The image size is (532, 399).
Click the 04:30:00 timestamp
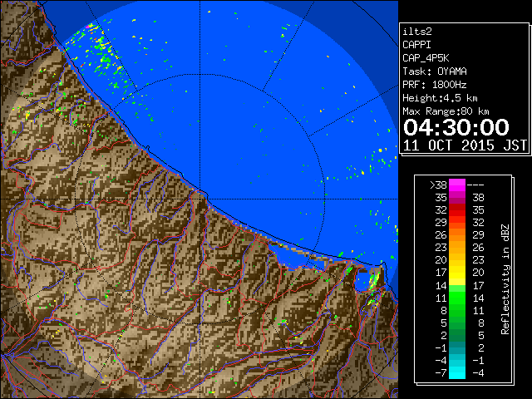click(456, 127)
